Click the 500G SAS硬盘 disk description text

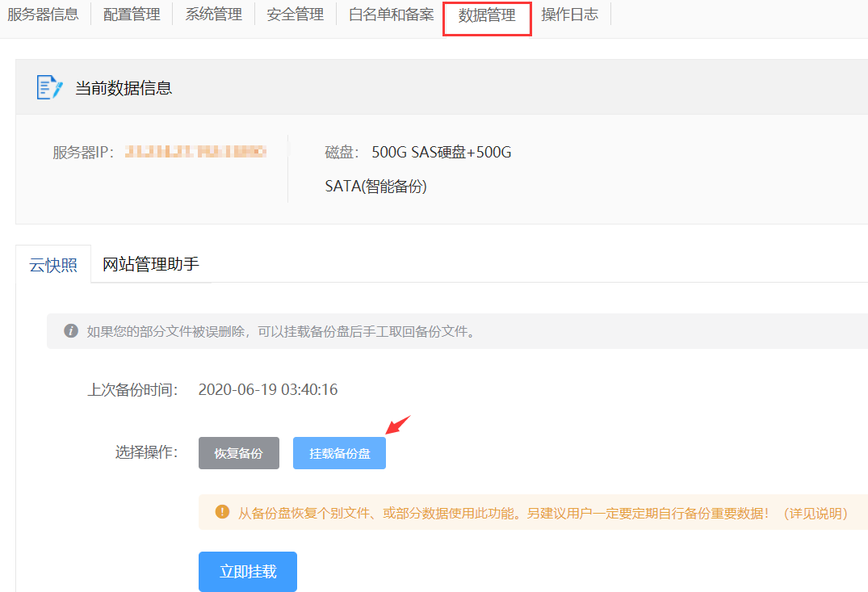(x=441, y=153)
